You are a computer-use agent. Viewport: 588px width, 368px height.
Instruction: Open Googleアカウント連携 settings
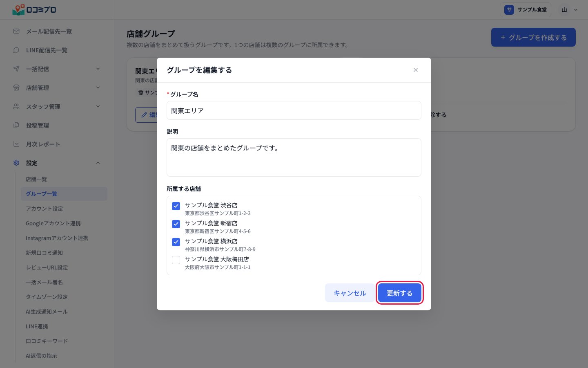coord(64,223)
